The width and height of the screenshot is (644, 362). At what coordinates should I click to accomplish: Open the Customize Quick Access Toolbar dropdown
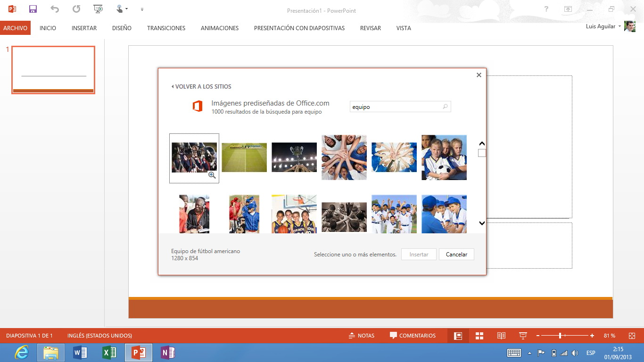click(142, 9)
